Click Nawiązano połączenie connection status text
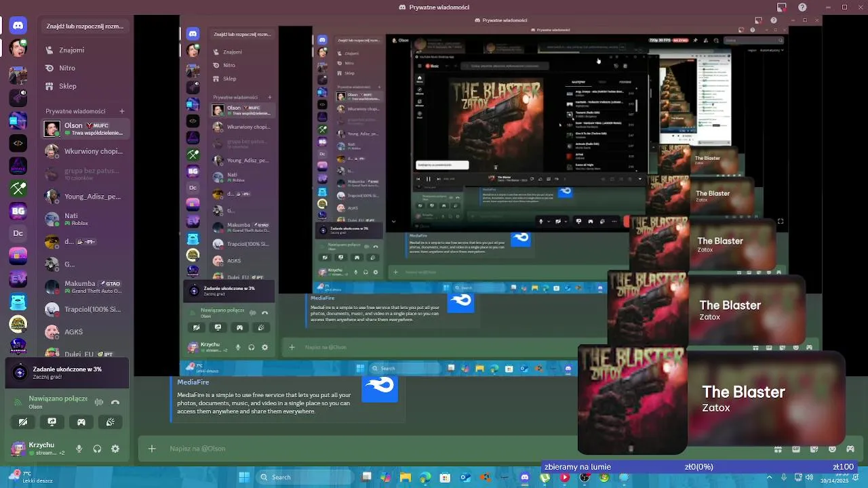This screenshot has width=868, height=488. [58, 399]
